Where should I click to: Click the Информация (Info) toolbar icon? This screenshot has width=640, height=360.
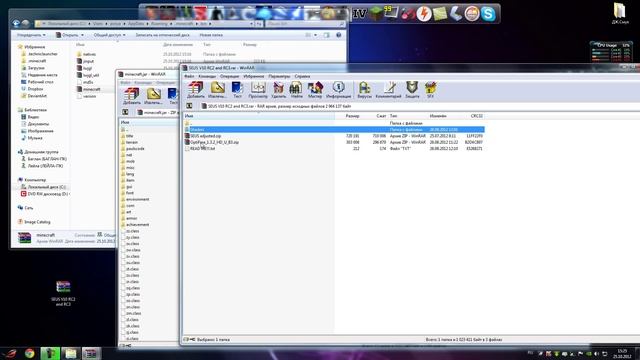(338, 90)
